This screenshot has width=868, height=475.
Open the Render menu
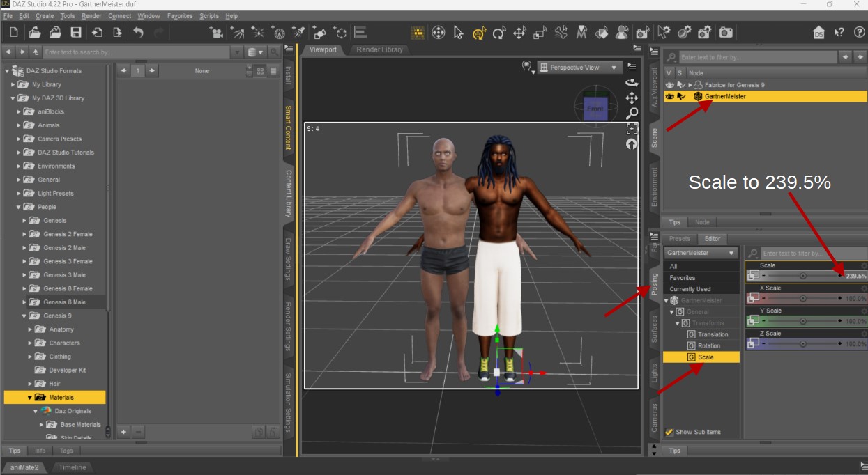pos(91,15)
